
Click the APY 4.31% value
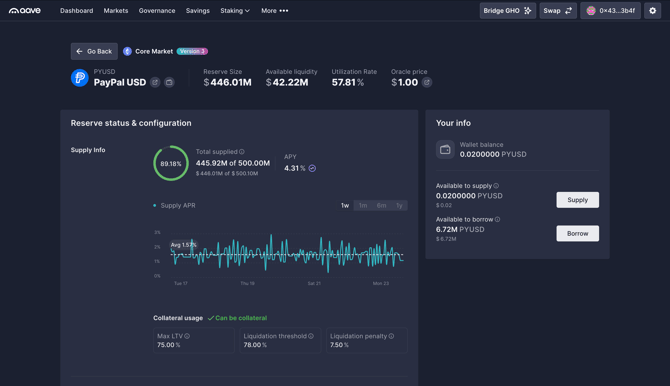pyautogui.click(x=295, y=168)
